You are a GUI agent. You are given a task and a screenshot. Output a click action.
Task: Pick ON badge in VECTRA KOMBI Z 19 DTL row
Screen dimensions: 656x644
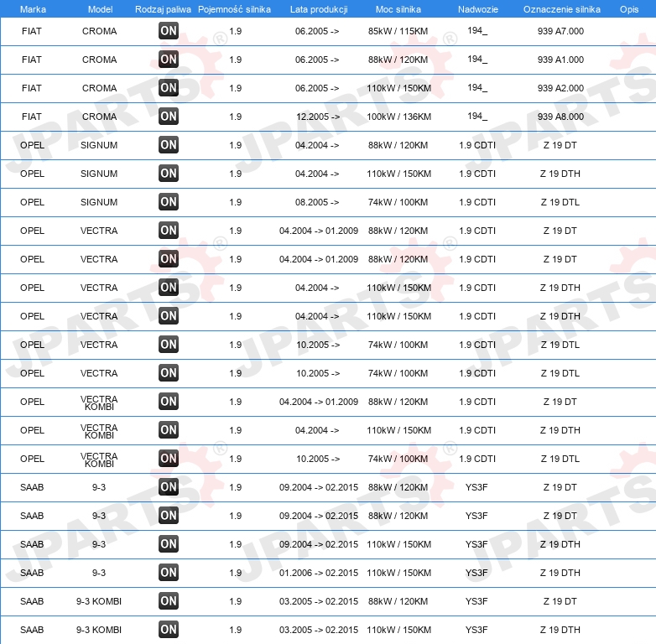(x=169, y=459)
